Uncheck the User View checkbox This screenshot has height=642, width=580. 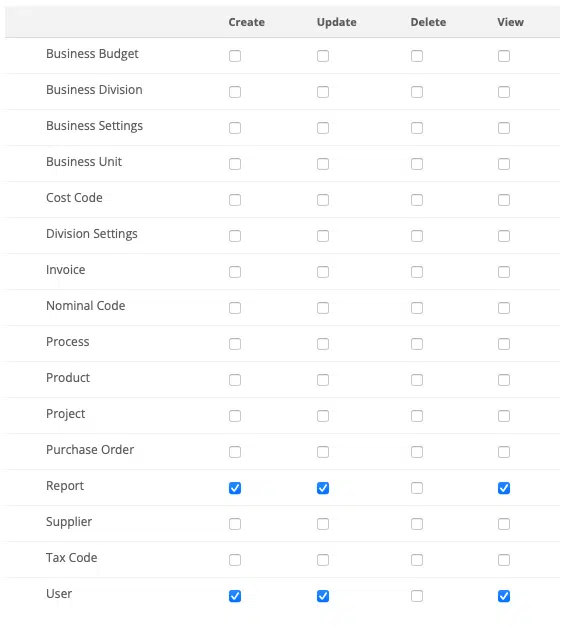coord(504,596)
